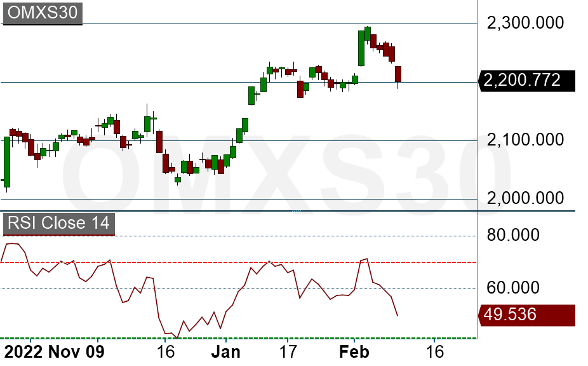Click the 2,000.000 price axis label
The width and height of the screenshot is (588, 366).
pyautogui.click(x=525, y=198)
